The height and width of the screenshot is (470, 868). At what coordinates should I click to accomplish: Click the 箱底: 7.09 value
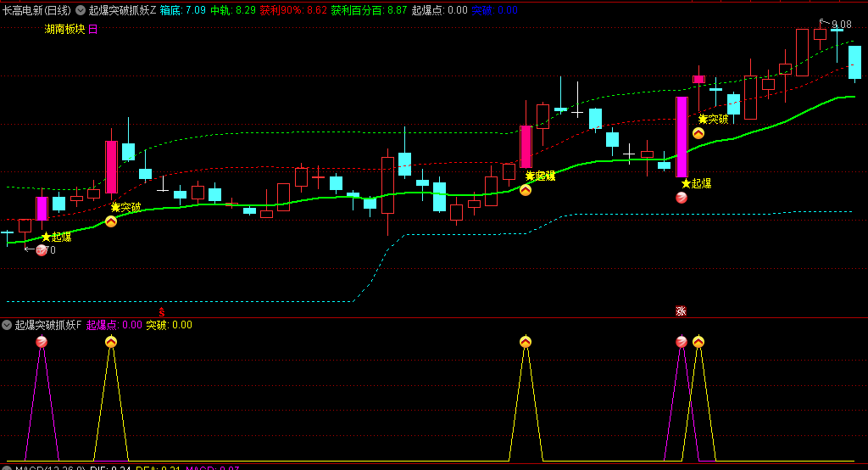coord(183,10)
